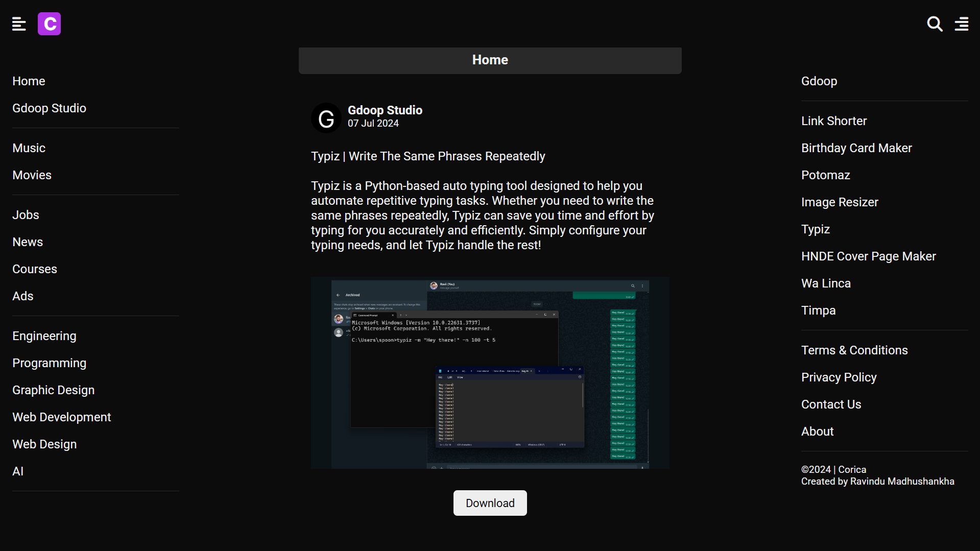Open HNDE Cover Page Maker
Image resolution: width=980 pixels, height=551 pixels.
868,256
